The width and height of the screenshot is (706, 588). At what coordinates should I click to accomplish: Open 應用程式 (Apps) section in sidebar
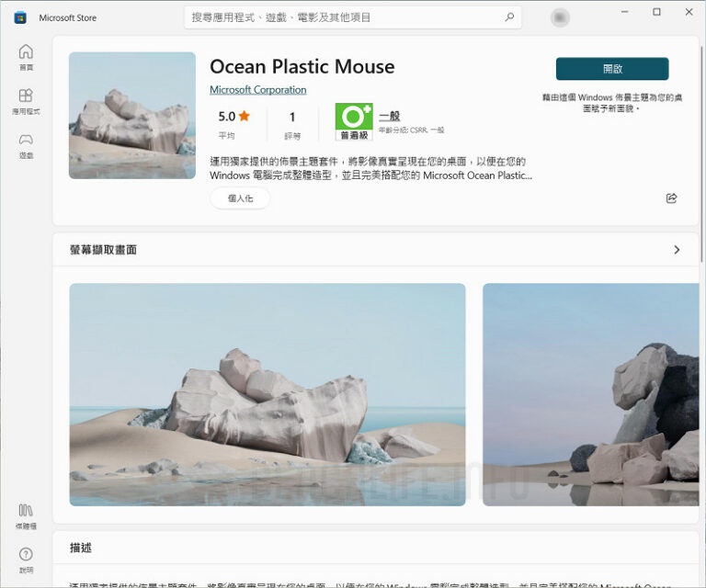pyautogui.click(x=26, y=100)
